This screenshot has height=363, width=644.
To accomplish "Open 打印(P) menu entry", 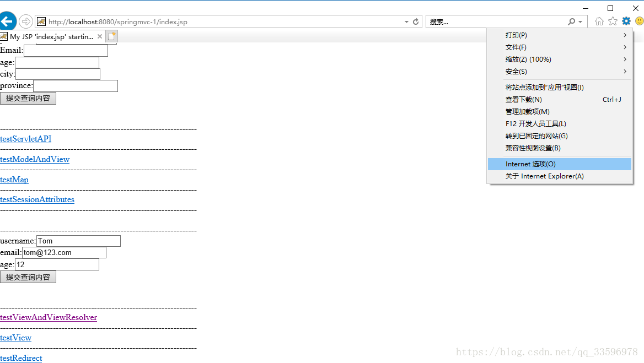I will pos(560,35).
